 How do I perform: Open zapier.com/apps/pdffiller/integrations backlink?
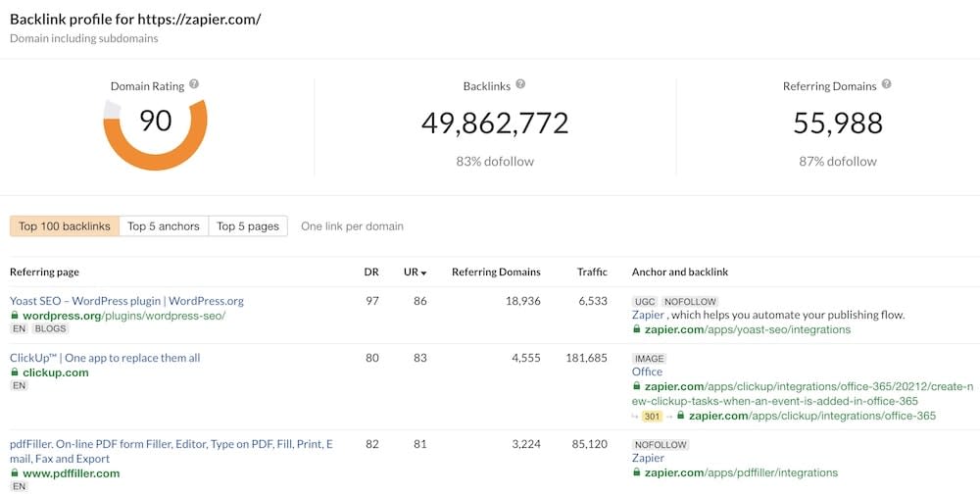click(x=741, y=472)
